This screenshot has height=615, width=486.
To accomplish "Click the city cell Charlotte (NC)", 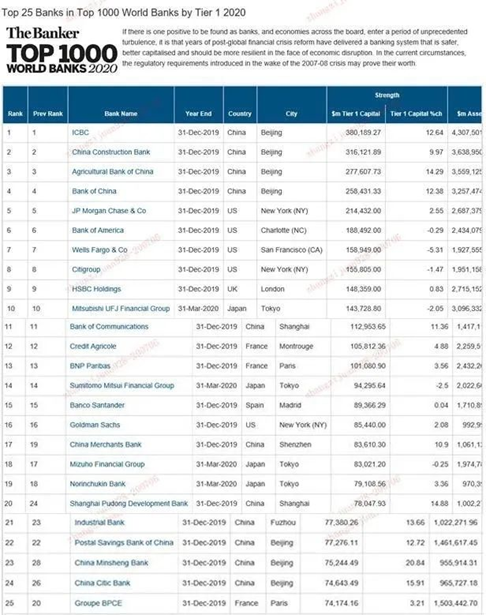I will click(x=284, y=230).
